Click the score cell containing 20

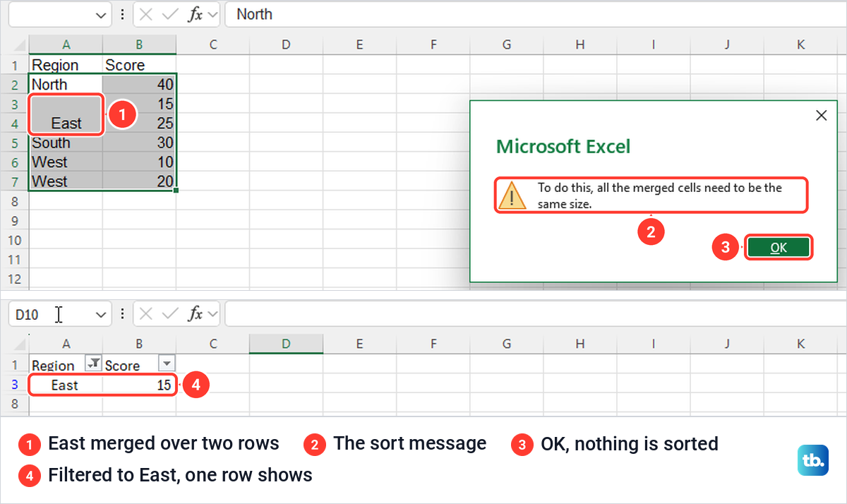(x=140, y=181)
